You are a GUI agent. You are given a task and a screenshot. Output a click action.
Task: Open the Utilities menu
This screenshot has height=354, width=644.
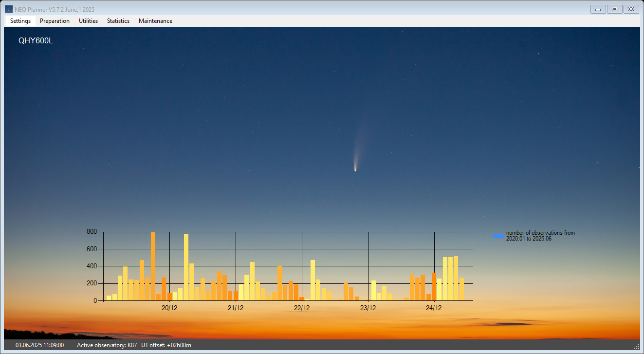pos(88,21)
